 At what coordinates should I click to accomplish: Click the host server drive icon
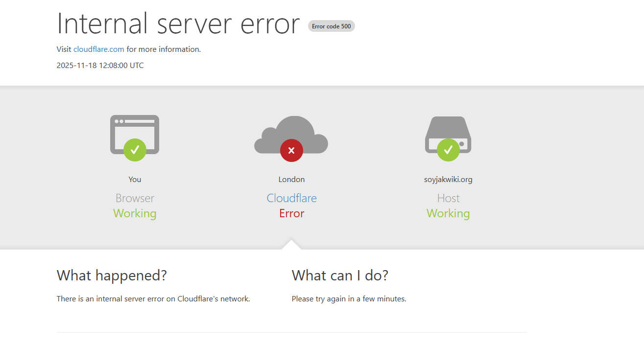point(448,135)
